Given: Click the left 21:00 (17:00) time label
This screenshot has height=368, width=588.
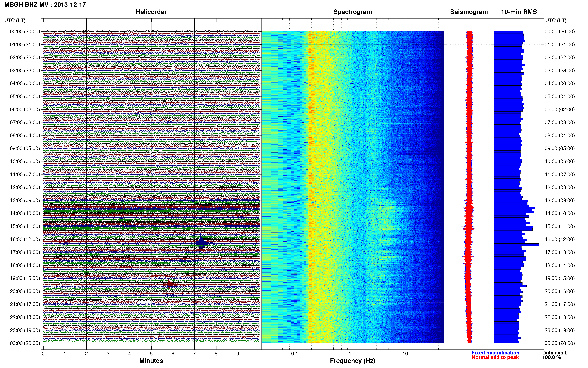Looking at the screenshot, I should click(25, 304).
